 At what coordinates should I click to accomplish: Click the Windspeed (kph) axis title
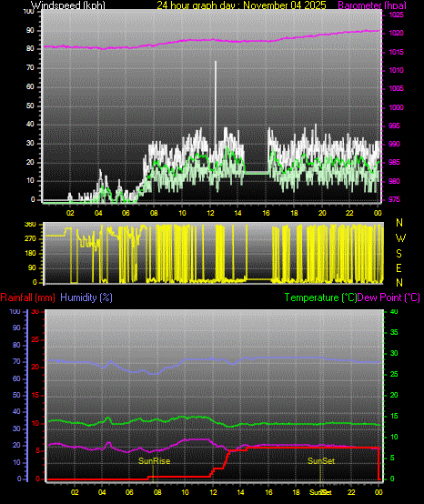pyautogui.click(x=68, y=5)
